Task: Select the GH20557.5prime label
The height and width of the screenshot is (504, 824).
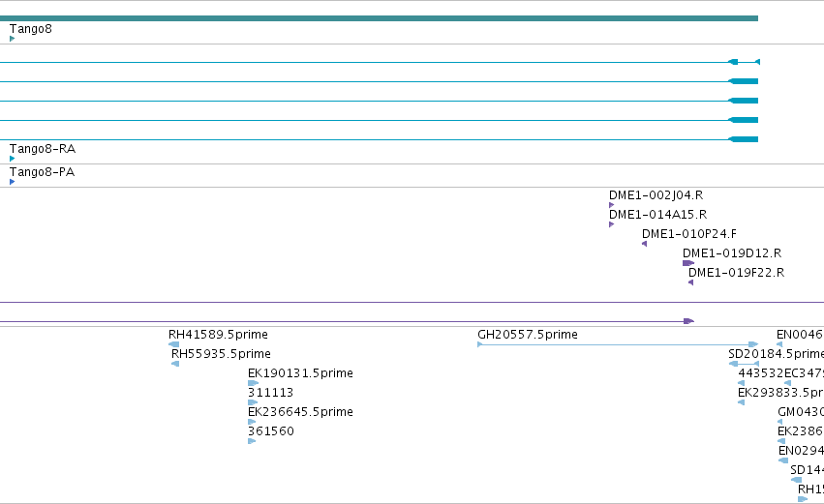Action: pos(528,335)
